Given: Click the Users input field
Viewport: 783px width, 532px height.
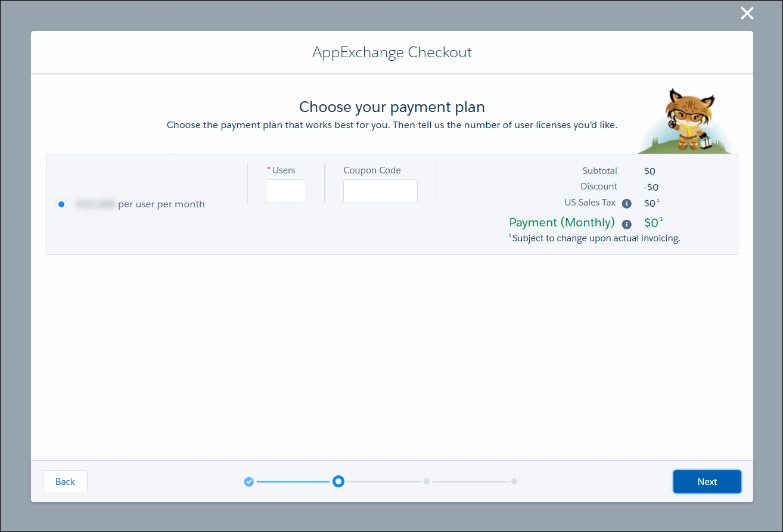Looking at the screenshot, I should [286, 191].
